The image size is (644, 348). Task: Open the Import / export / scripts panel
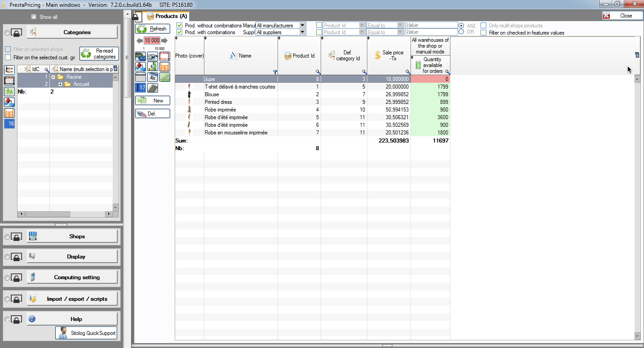(73, 299)
